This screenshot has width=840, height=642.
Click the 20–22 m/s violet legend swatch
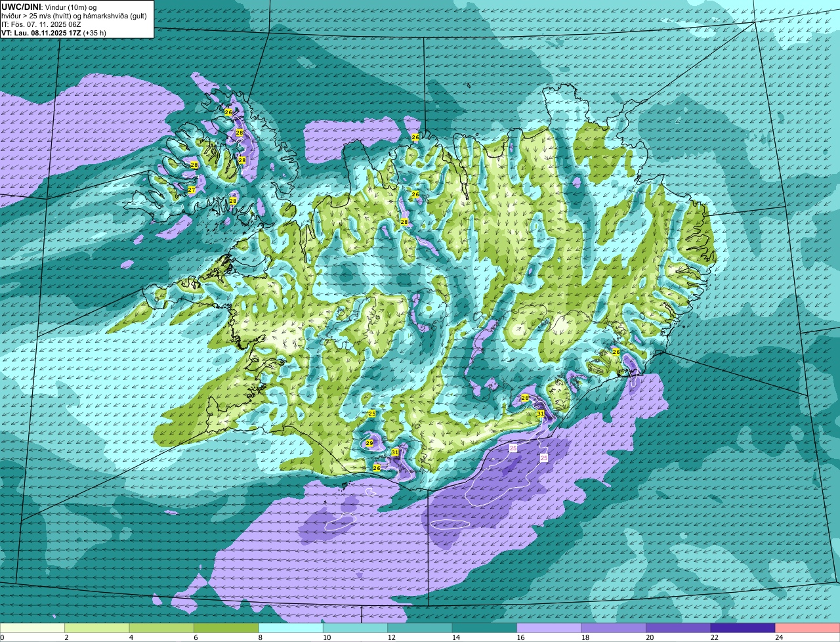coord(679,628)
